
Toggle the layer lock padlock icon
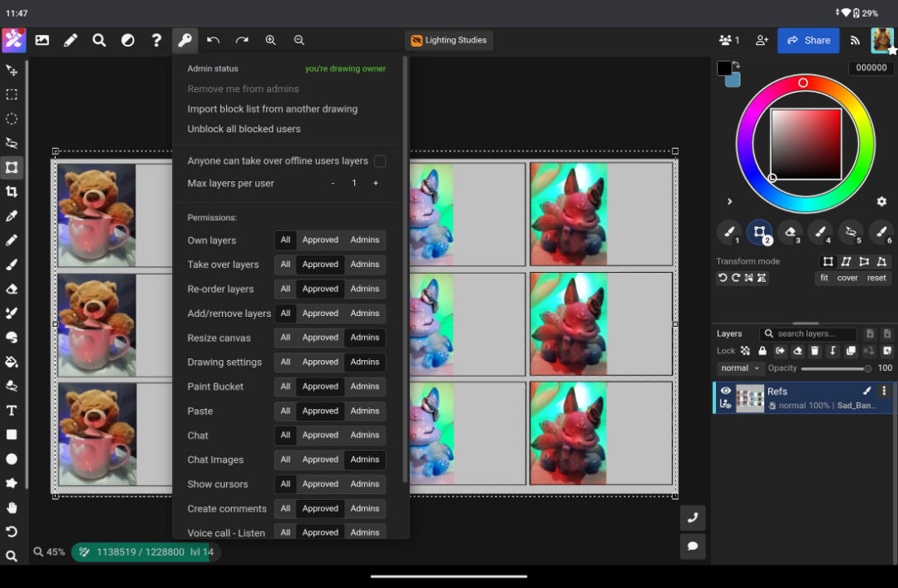point(762,351)
